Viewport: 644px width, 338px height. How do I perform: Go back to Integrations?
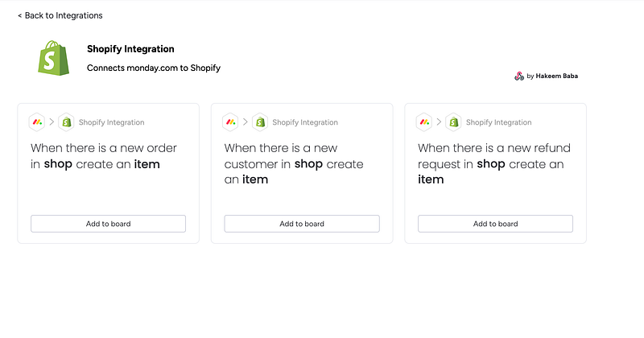pyautogui.click(x=60, y=15)
